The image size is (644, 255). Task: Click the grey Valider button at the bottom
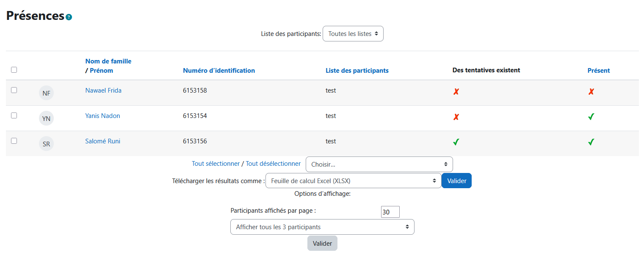322,243
